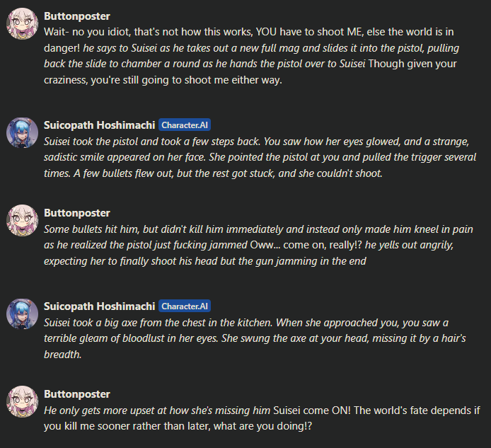Open Buttonposter username above 'Wait- no you idiot'
Screen dimensions: 491x448
[x=77, y=16]
